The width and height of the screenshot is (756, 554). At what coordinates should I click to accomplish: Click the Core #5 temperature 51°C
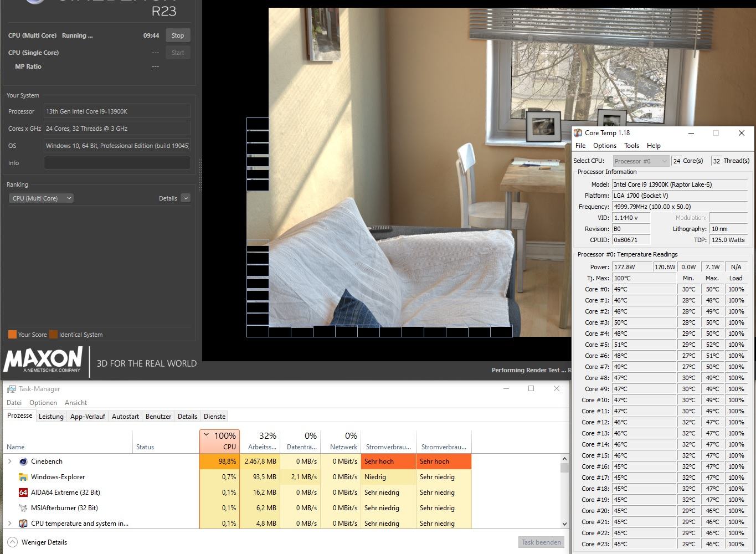coord(644,345)
